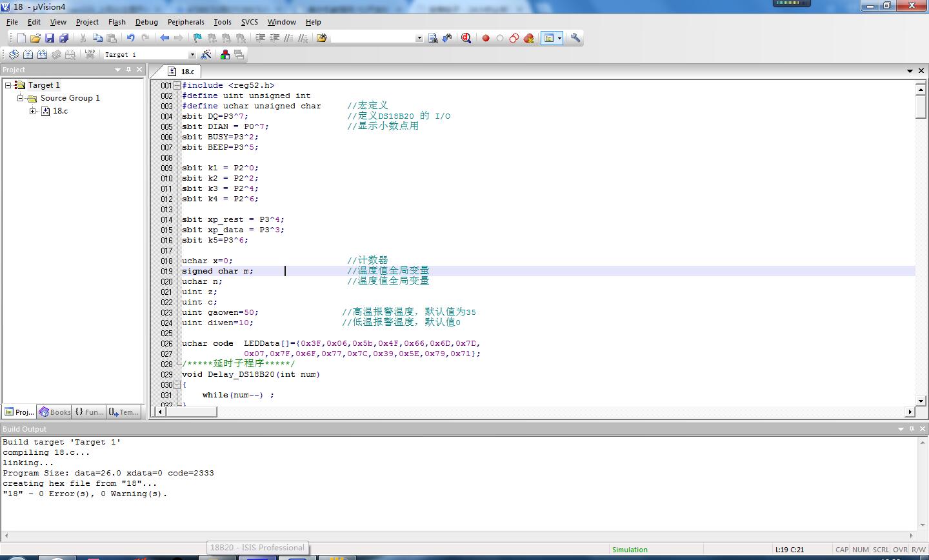
Task: Collapse function fold at line 030
Action: [177, 385]
